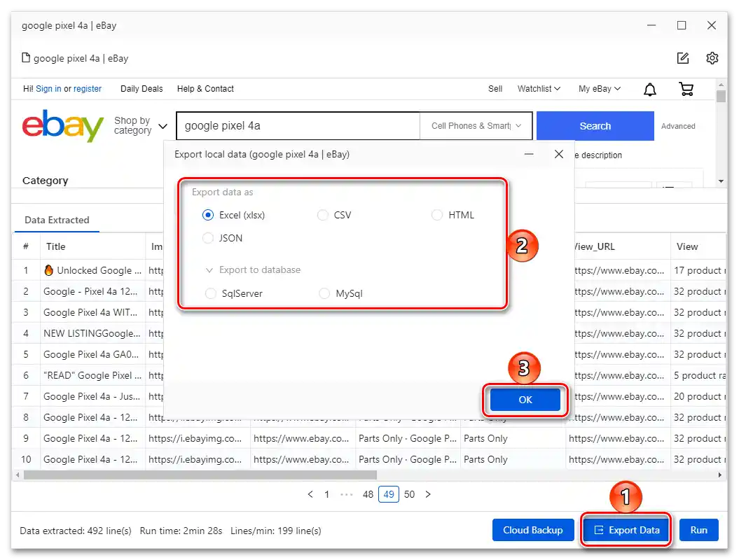Click row 4 title NEW LISTINGGoogle
739x560 pixels.
92,333
